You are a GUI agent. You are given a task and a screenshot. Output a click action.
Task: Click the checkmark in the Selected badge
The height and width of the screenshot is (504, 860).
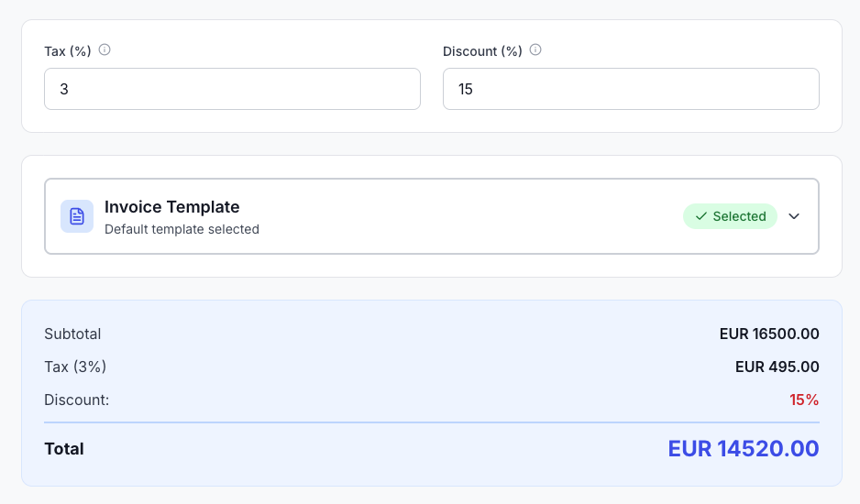[x=701, y=216]
